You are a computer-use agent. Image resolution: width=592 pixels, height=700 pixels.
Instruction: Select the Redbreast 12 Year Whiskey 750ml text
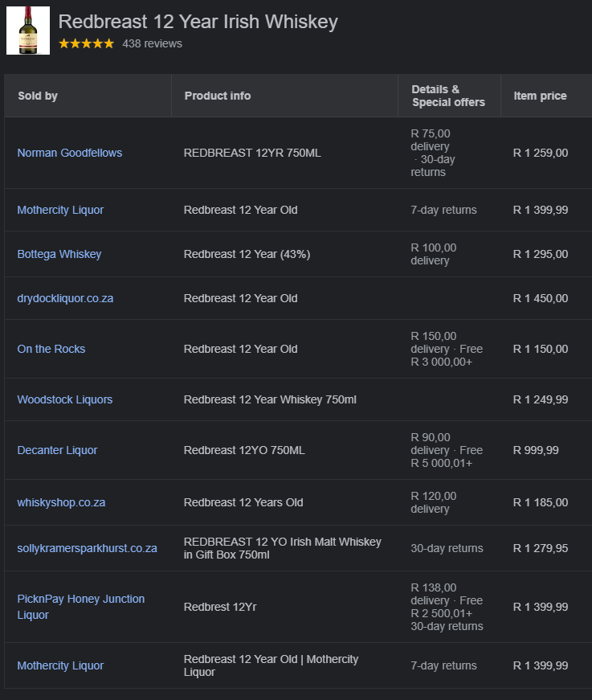[x=270, y=399]
